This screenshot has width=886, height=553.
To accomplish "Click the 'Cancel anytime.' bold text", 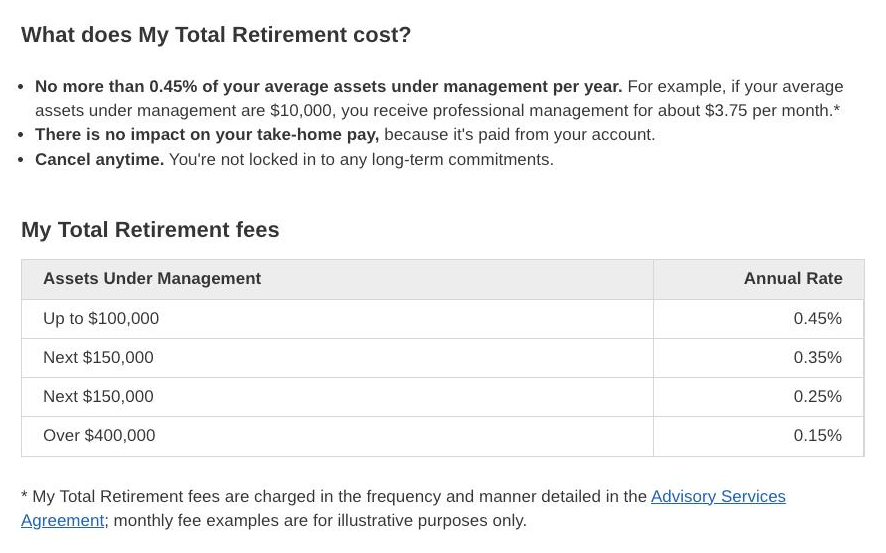I will pos(99,160).
